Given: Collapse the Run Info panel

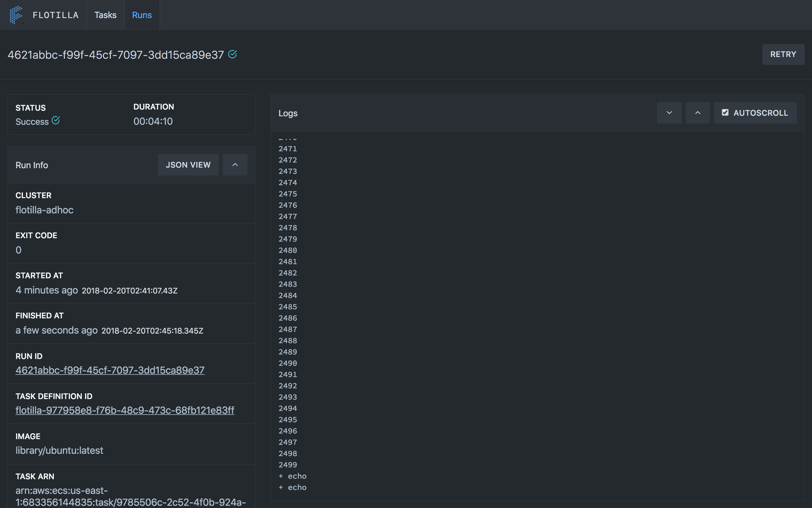Looking at the screenshot, I should [x=235, y=165].
